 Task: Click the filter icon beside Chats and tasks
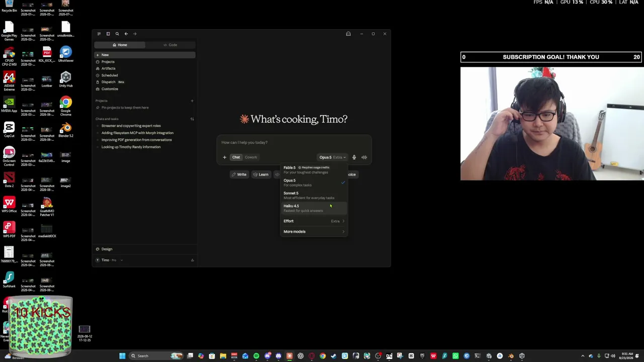[192, 119]
